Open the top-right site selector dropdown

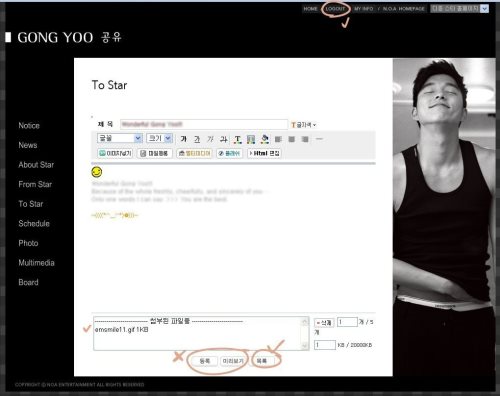459,9
